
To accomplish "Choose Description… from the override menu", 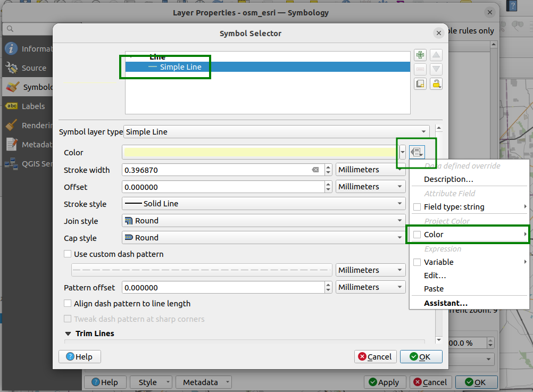I will [x=448, y=179].
